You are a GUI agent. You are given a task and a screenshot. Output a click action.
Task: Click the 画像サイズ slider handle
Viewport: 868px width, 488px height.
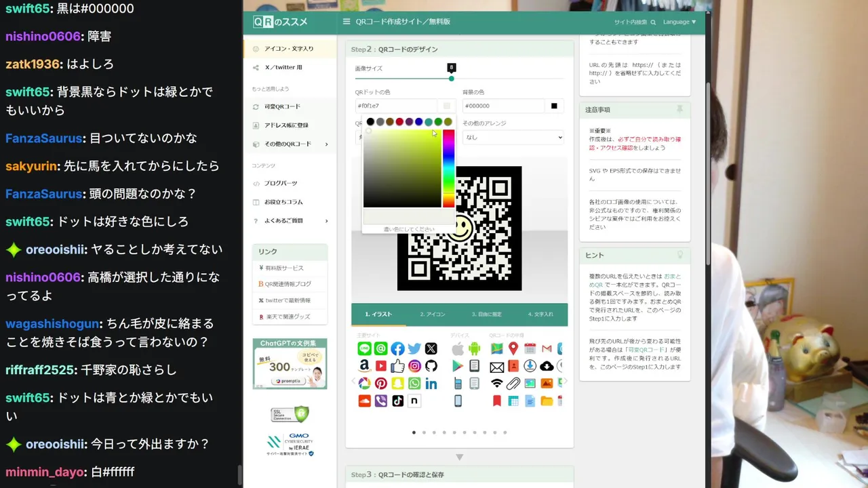451,79
